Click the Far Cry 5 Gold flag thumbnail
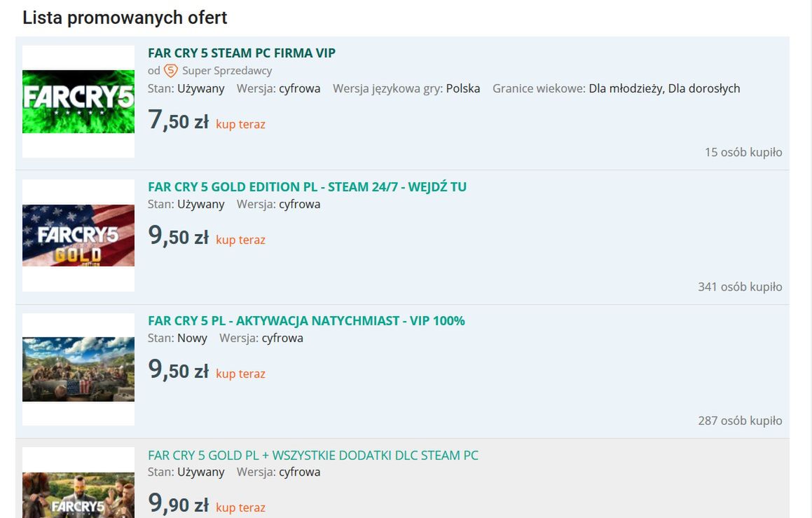812x518 pixels. (x=78, y=236)
